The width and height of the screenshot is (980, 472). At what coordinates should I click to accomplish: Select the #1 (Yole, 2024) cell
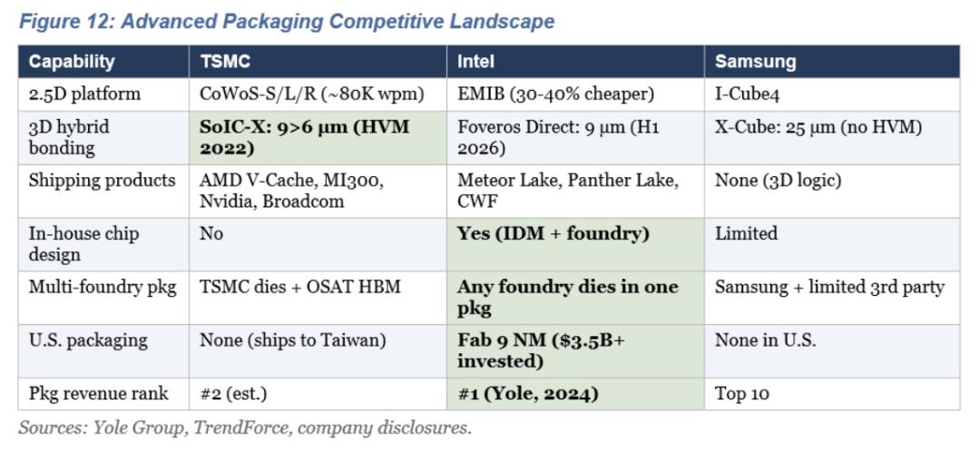click(527, 394)
